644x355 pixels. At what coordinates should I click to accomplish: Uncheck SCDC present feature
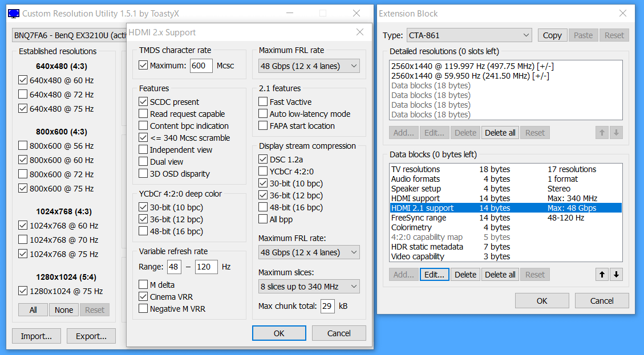pyautogui.click(x=143, y=102)
